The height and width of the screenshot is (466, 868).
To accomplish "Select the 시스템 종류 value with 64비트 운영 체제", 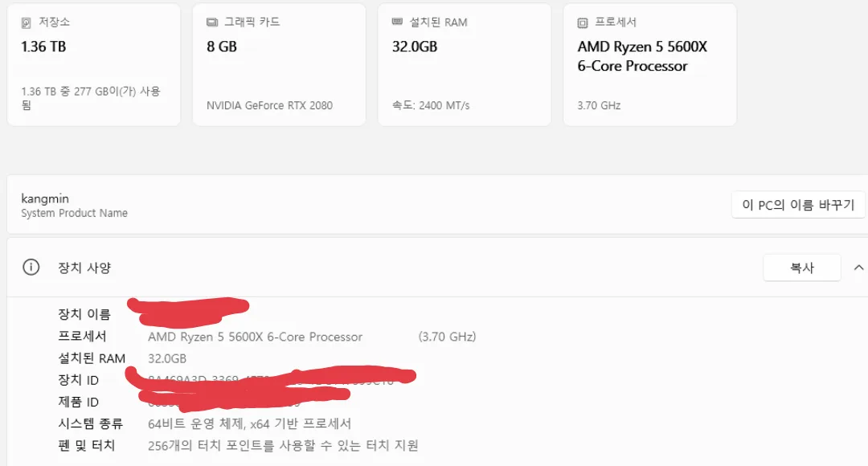I will 249,423.
